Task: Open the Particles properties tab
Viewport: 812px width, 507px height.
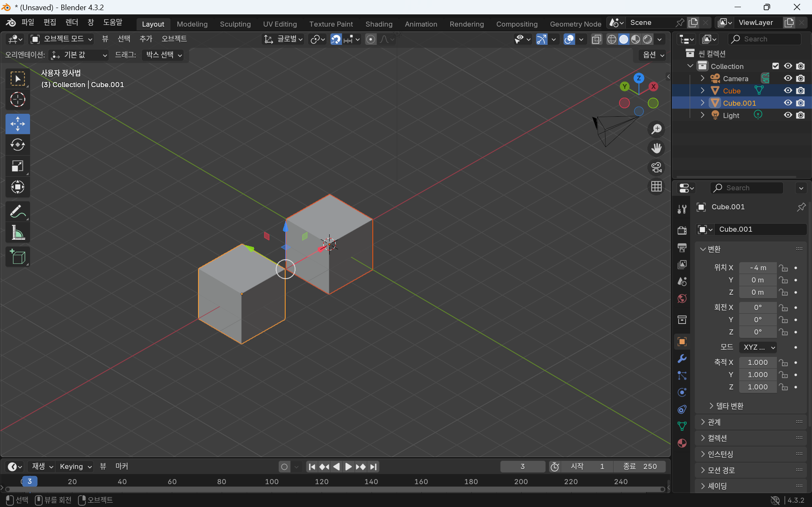Action: [682, 375]
